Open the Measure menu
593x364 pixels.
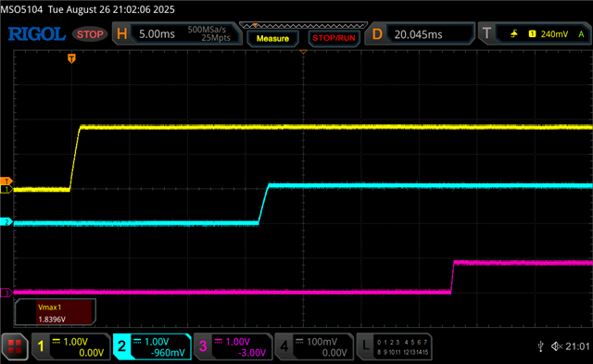tap(272, 39)
